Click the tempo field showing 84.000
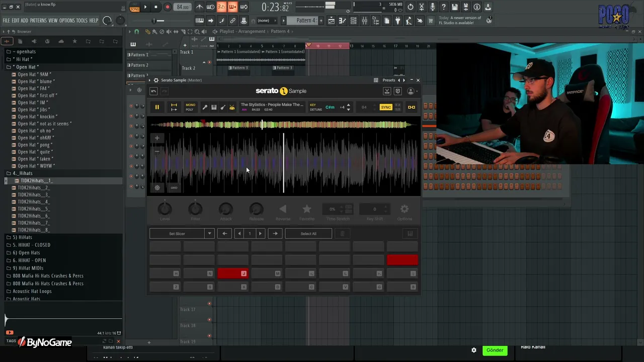 click(x=183, y=7)
